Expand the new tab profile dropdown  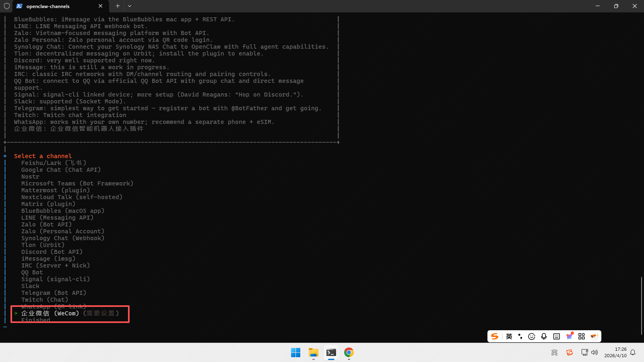tap(130, 6)
